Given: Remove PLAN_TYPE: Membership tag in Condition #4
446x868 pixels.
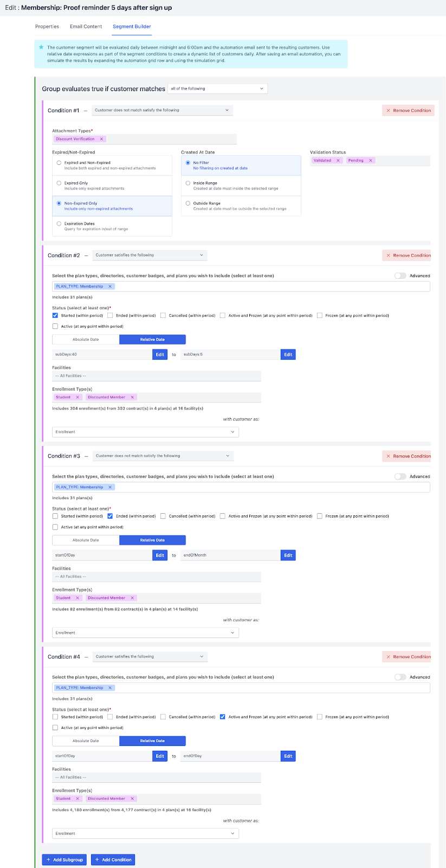Looking at the screenshot, I should (110, 688).
